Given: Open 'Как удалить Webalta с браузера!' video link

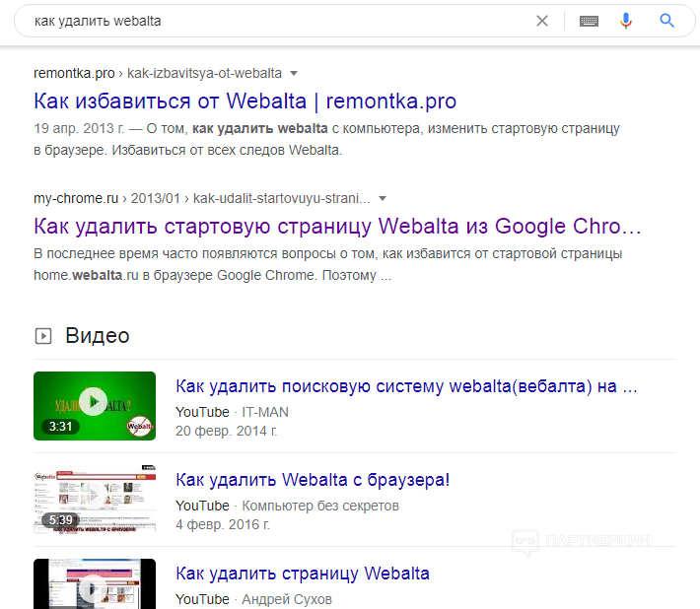Looking at the screenshot, I should click(x=313, y=480).
